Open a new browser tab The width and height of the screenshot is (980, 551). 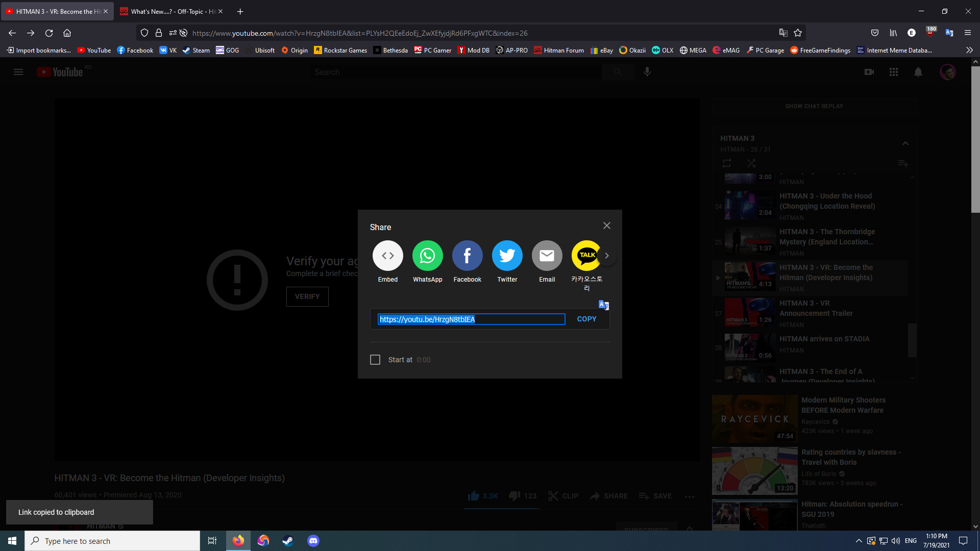click(x=240, y=11)
